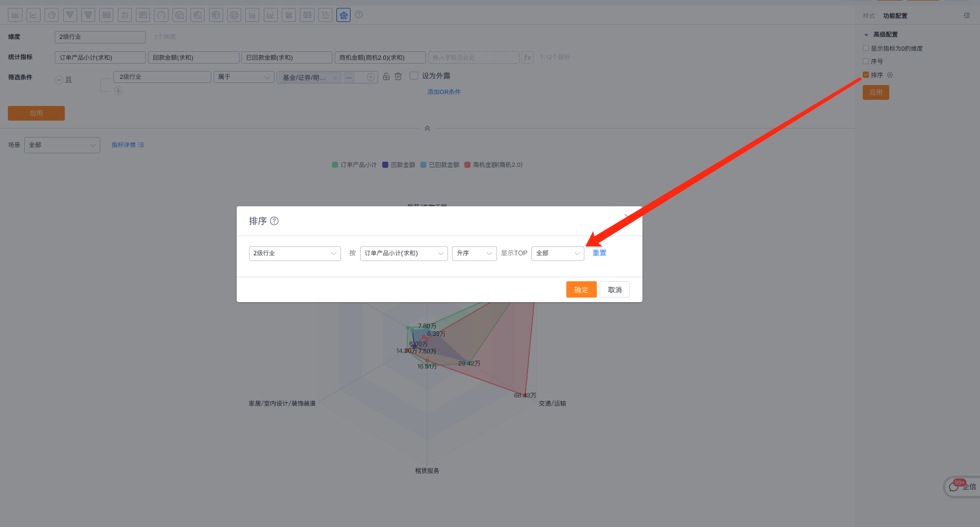Click the 交通/运输 axis label

point(552,404)
